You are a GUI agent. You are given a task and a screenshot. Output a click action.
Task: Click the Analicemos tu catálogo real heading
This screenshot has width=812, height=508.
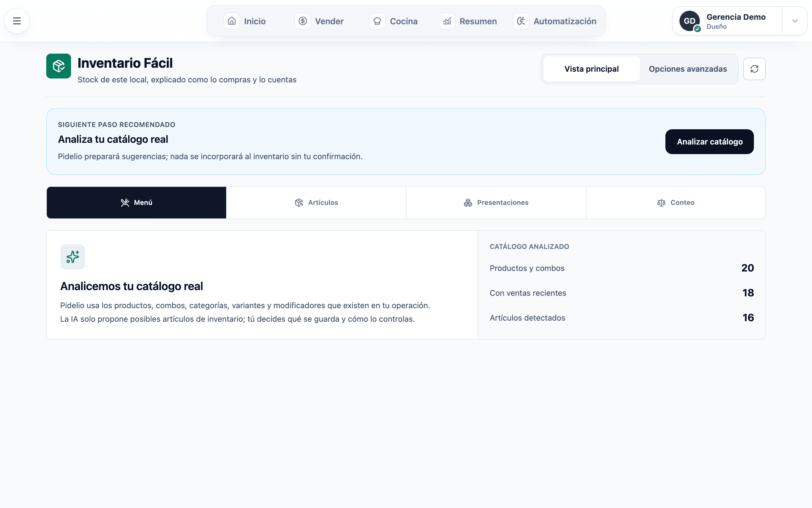click(132, 286)
